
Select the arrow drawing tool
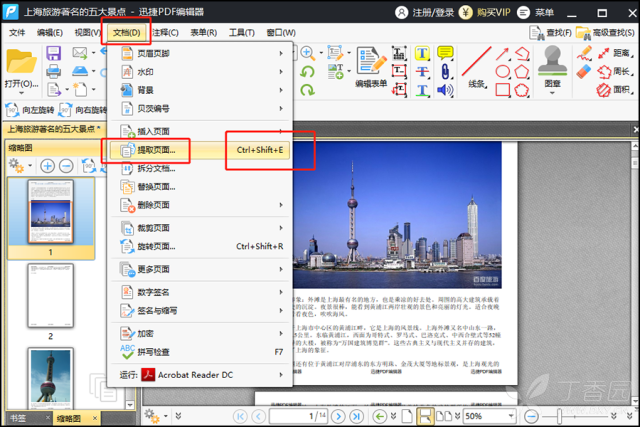pyautogui.click(x=502, y=53)
